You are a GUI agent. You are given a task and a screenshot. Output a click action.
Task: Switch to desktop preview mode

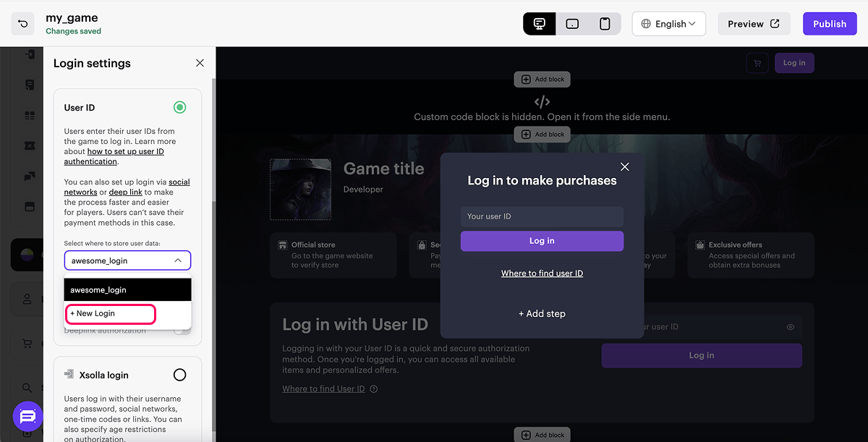pos(539,24)
